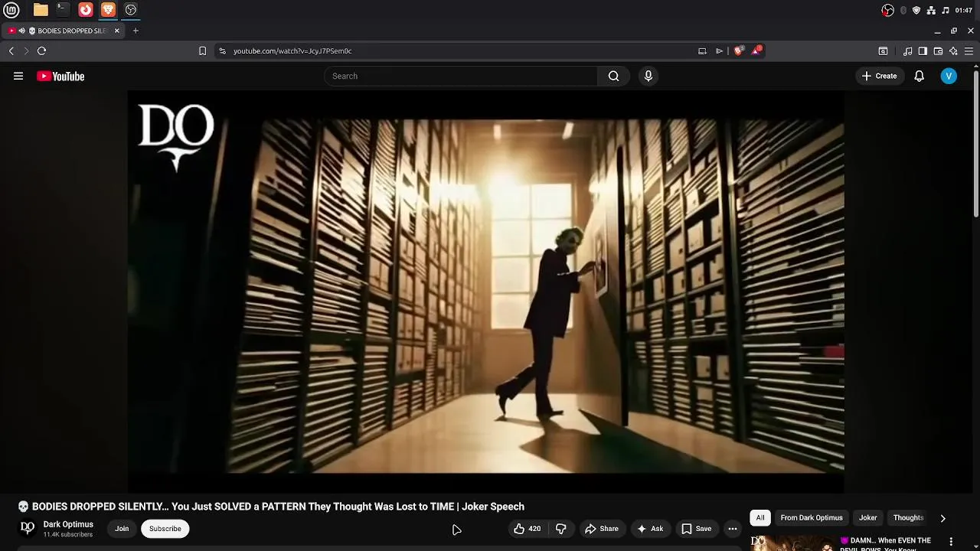
Task: Save the video to a playlist
Action: click(x=697, y=529)
